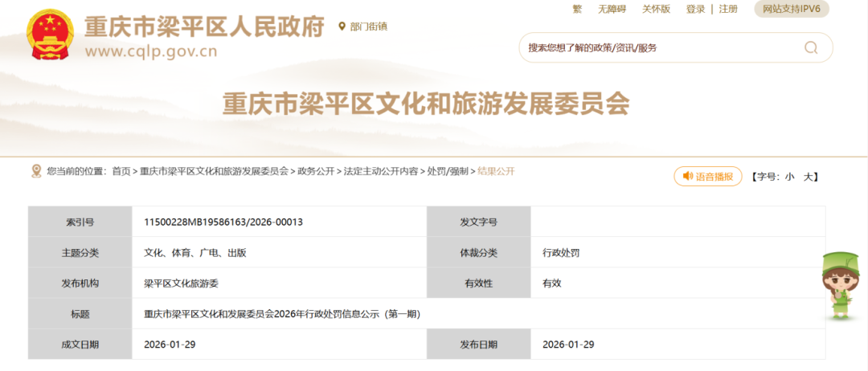Open the 部门街镇 dropdown

(x=368, y=26)
